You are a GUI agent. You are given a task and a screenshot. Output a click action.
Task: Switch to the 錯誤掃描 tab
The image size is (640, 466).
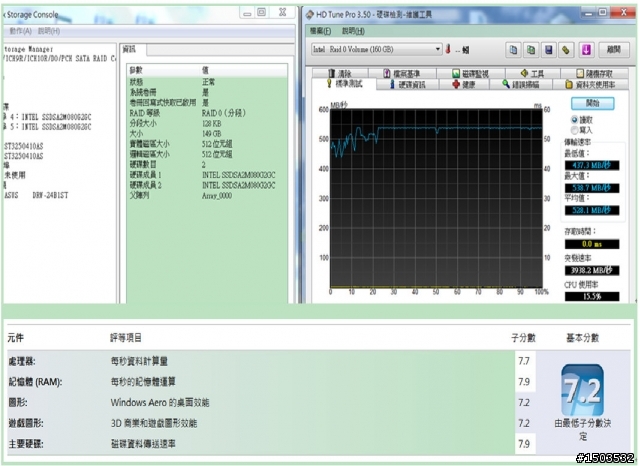coord(521,84)
